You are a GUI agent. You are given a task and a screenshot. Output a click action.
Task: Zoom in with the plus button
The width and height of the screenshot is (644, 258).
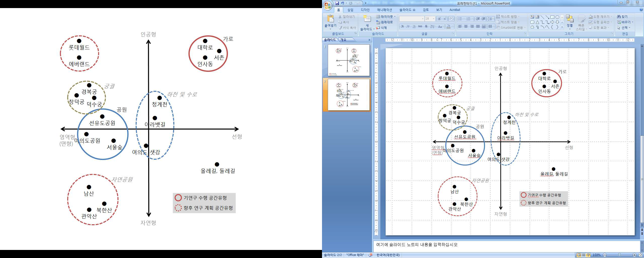634,255
